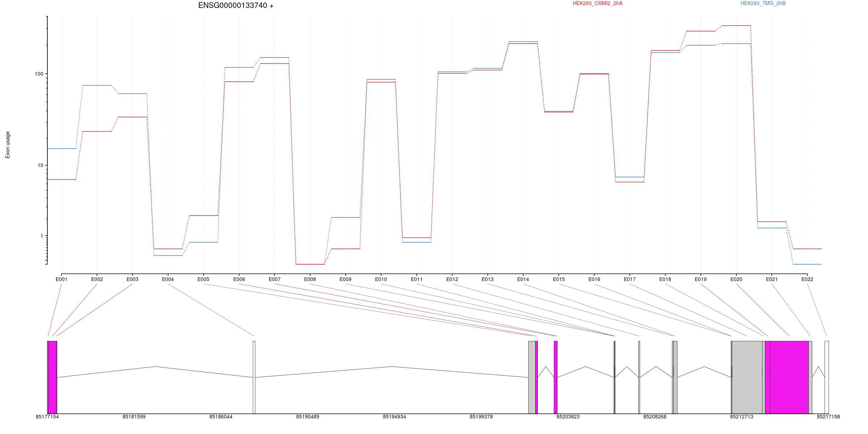Viewport: 868px width, 434px height.
Task: Click the red E003 usage line segment
Action: coord(132,117)
